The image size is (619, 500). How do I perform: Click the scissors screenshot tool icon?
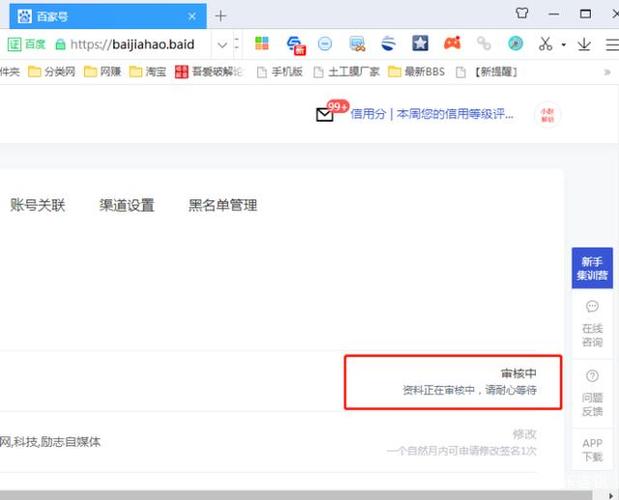[x=545, y=44]
